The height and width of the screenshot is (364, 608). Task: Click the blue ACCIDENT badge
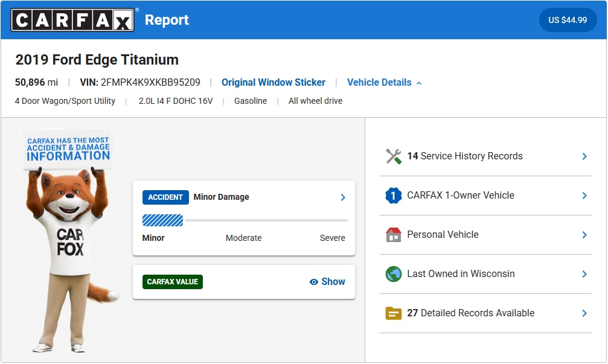click(165, 197)
